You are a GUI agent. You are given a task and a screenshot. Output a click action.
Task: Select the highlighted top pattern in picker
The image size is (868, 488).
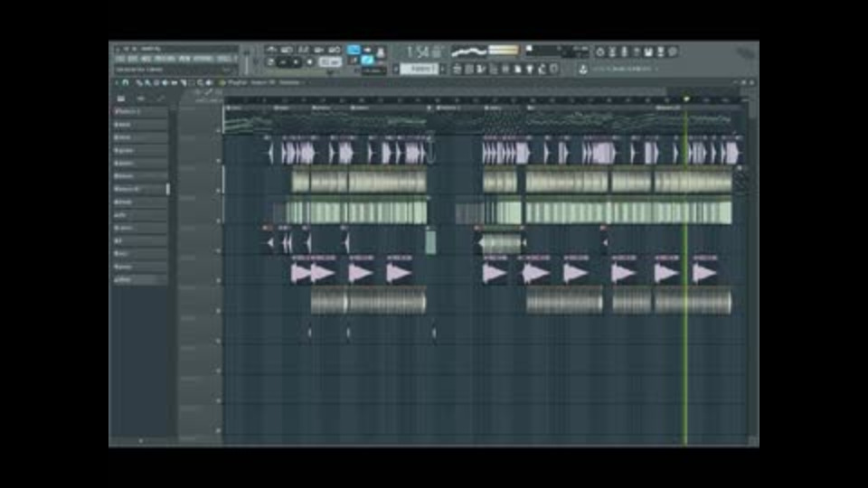[x=140, y=111]
